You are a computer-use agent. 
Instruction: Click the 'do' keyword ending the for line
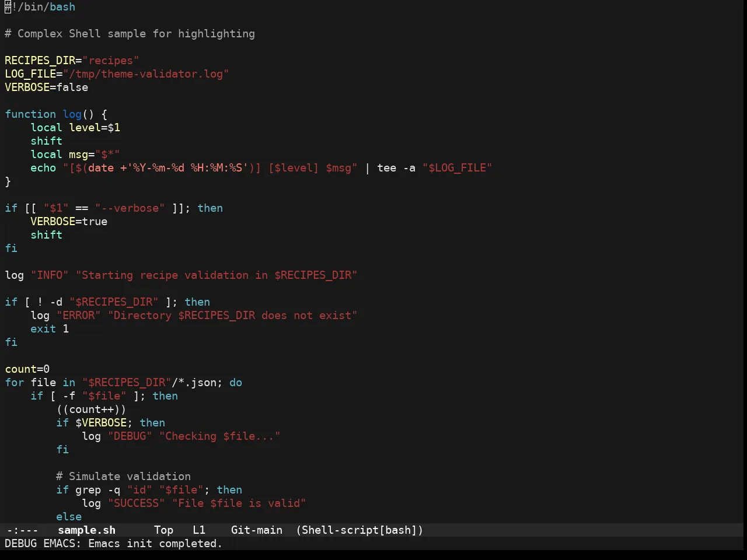pyautogui.click(x=236, y=383)
